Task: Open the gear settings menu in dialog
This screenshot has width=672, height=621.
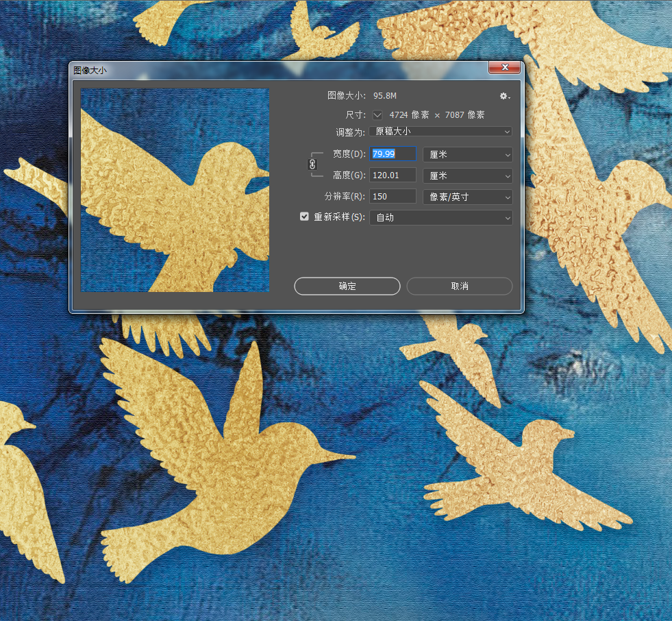Action: pyautogui.click(x=504, y=96)
